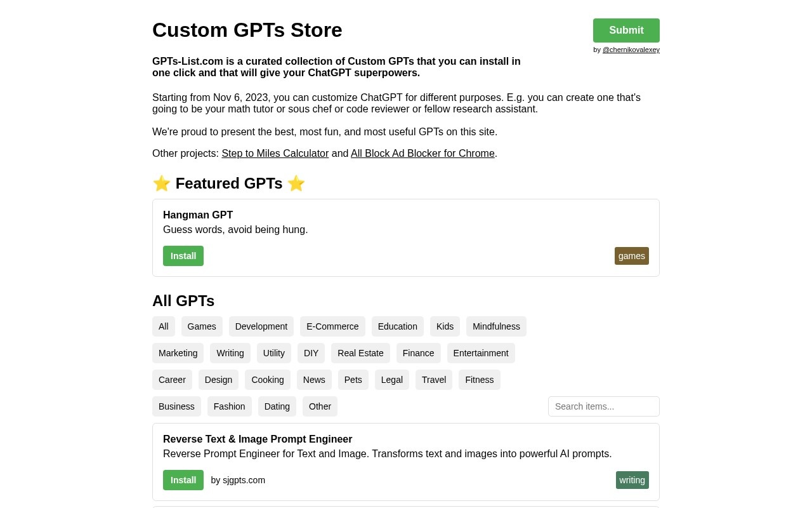
Task: Click the green Submit button
Action: click(x=626, y=30)
